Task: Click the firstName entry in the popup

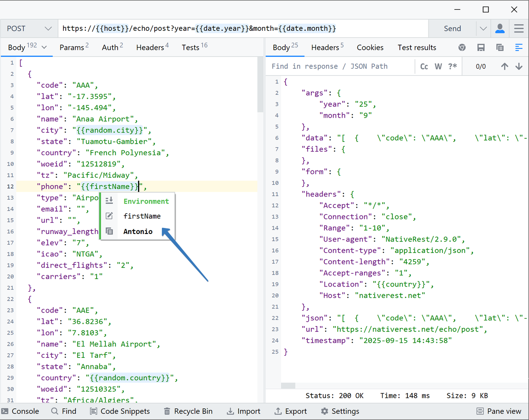Action: pyautogui.click(x=142, y=216)
